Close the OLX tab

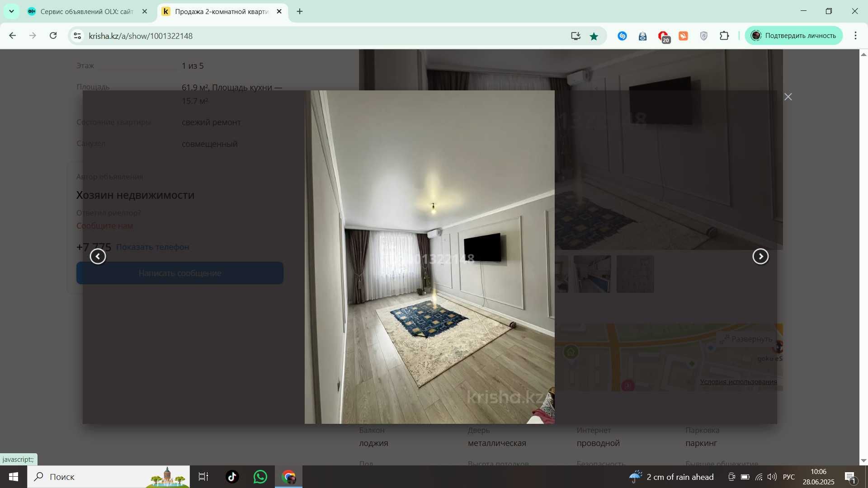pos(145,12)
